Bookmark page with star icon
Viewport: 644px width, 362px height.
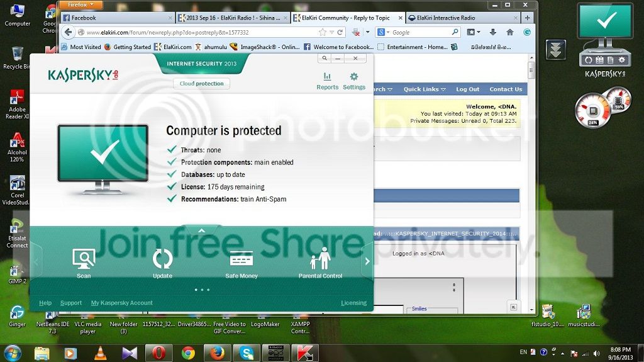tap(323, 32)
